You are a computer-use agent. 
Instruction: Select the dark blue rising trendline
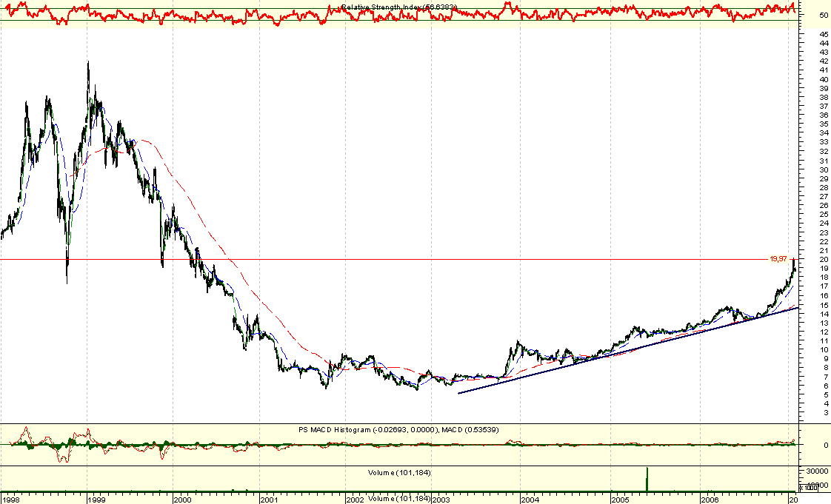[628, 351]
